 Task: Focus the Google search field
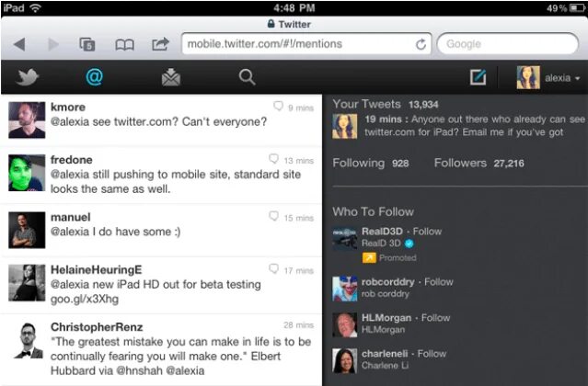508,44
